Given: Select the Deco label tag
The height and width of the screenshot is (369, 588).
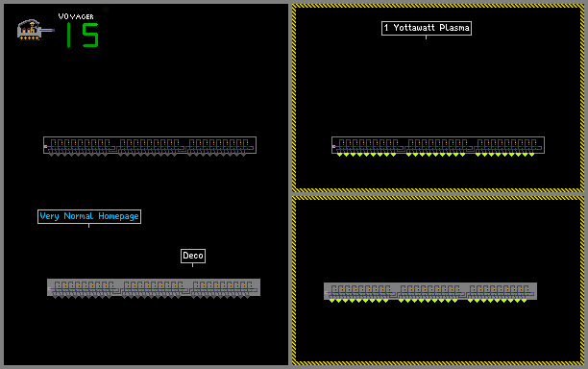Looking at the screenshot, I should pos(193,256).
